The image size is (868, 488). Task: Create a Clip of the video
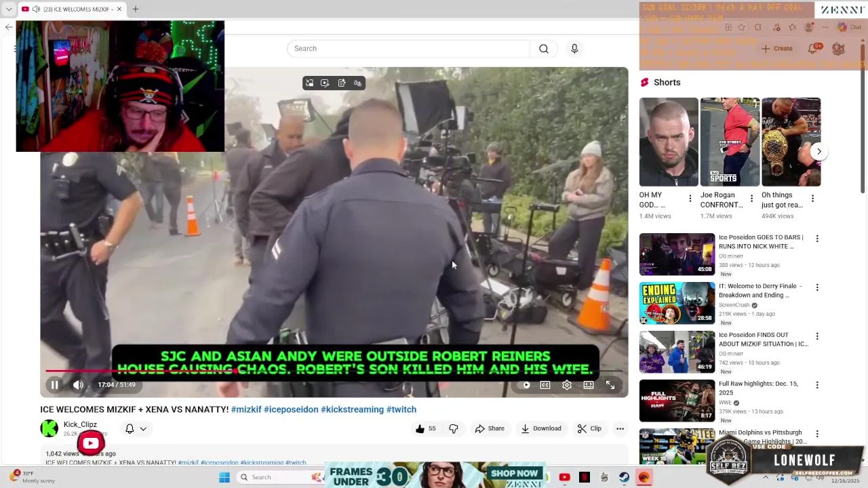click(589, 428)
